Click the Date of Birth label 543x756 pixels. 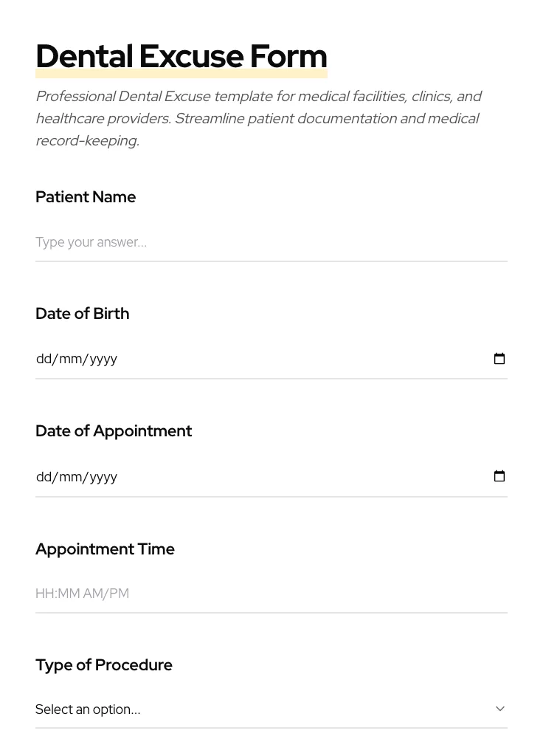82,314
